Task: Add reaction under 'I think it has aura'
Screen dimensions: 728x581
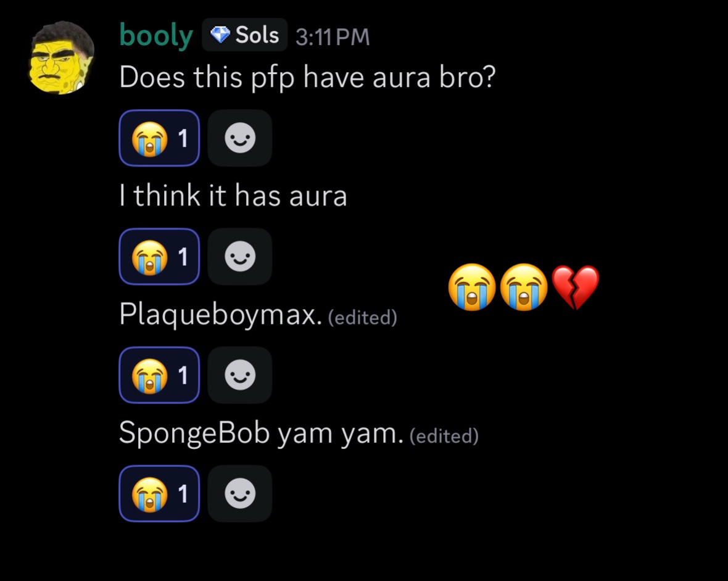Action: (239, 256)
